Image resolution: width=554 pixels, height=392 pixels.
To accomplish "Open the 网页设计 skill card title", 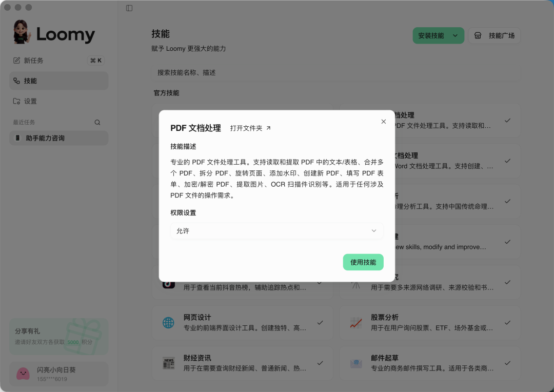I will (197, 318).
